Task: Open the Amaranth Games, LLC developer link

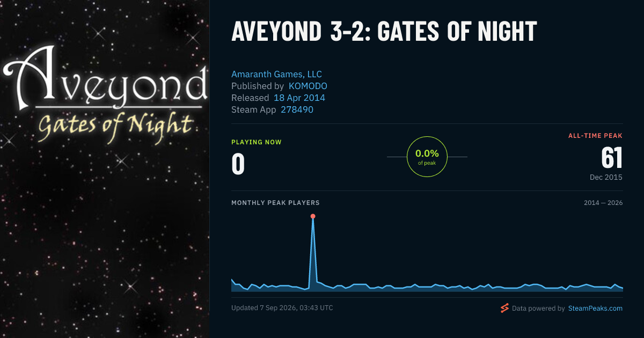Action: coord(276,75)
